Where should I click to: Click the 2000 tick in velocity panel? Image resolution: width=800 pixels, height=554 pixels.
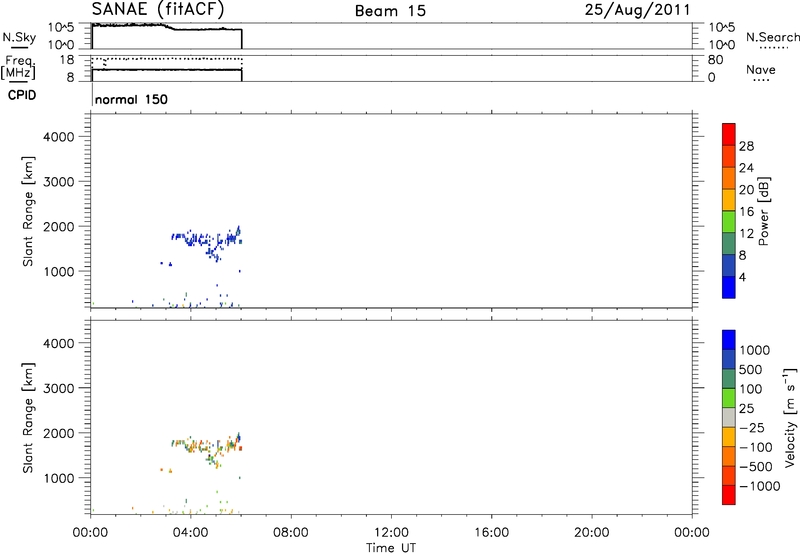(x=59, y=433)
